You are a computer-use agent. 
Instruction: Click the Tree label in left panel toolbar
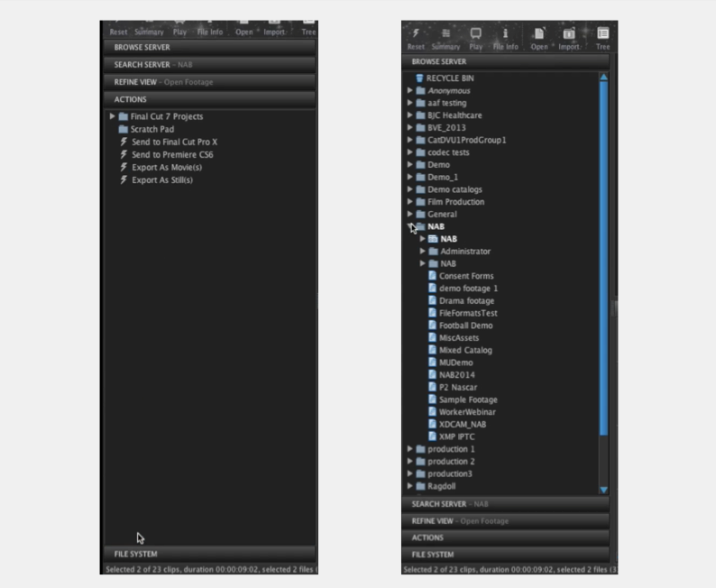coord(308,32)
